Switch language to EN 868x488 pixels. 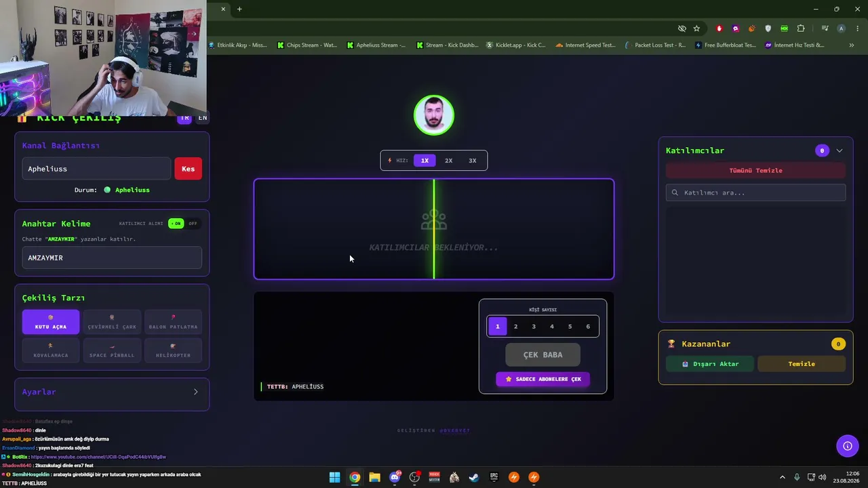pyautogui.click(x=202, y=118)
